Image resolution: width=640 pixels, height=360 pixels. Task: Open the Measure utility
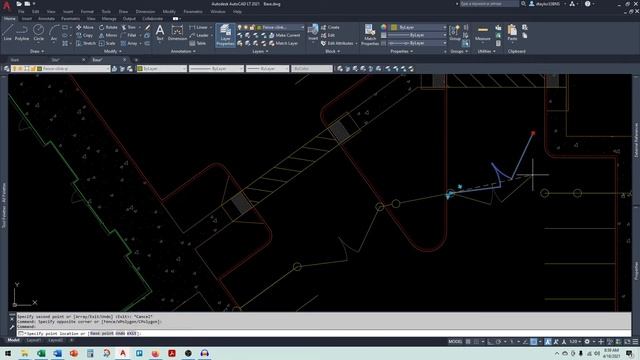point(482,33)
